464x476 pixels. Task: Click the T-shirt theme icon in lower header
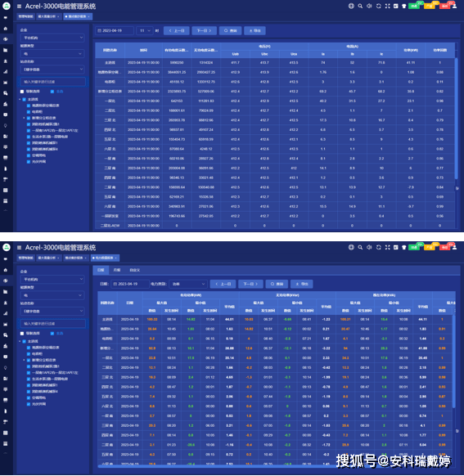coord(404,247)
